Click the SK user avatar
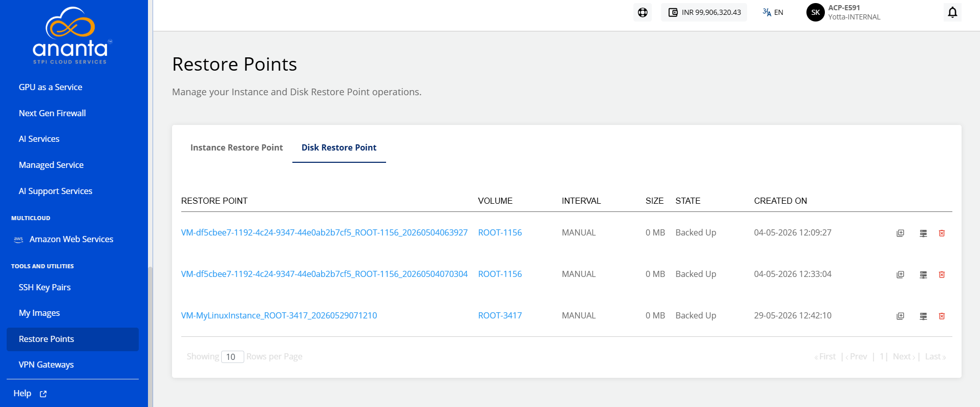The height and width of the screenshot is (407, 980). coord(816,12)
